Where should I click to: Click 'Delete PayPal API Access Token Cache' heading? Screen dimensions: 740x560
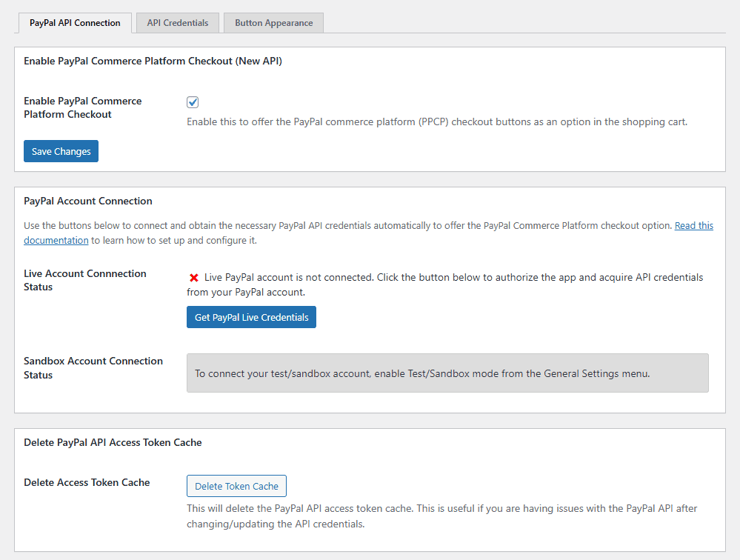coord(113,442)
